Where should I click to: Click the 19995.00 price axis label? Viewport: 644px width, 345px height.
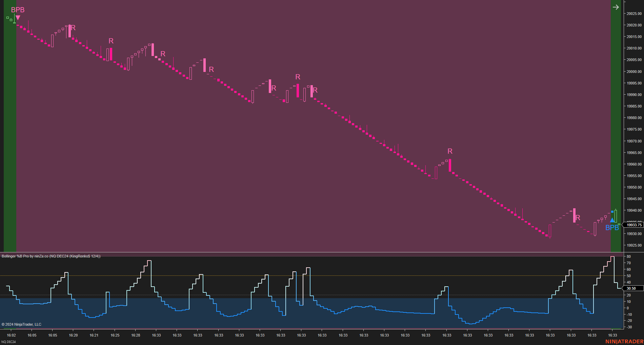(x=634, y=83)
